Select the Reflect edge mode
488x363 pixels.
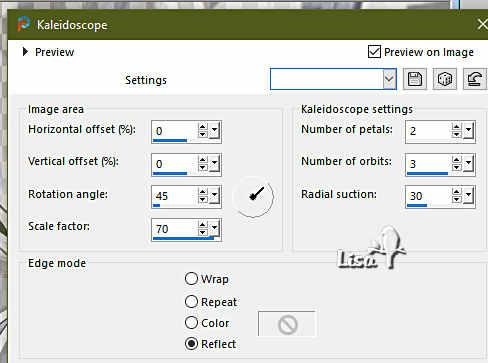tap(191, 344)
